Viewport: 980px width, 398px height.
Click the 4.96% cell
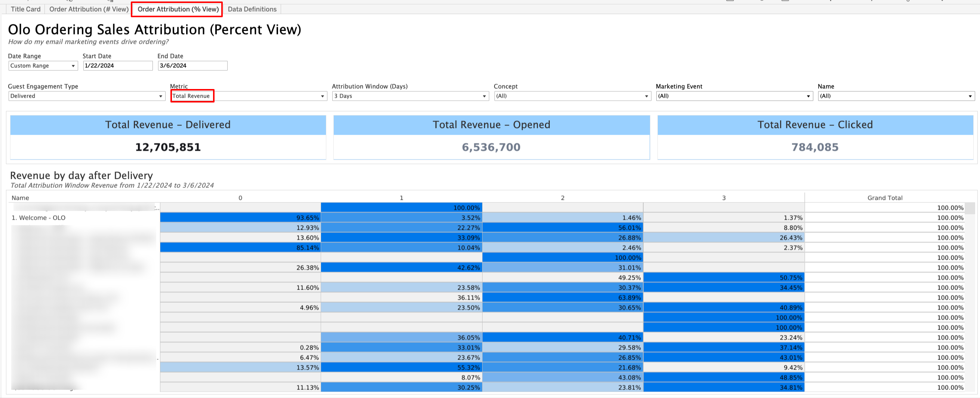[240, 308]
